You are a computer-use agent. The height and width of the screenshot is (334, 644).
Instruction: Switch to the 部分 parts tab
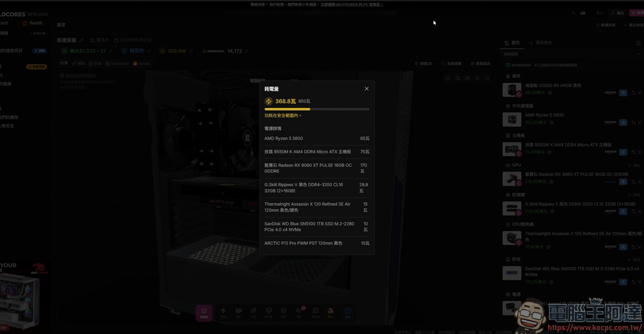512,42
